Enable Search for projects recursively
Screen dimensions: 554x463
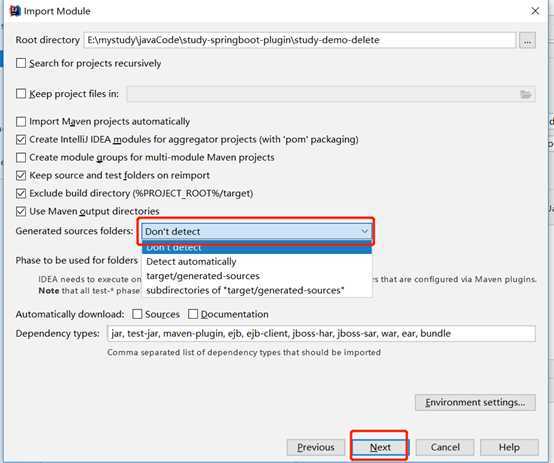pyautogui.click(x=21, y=63)
